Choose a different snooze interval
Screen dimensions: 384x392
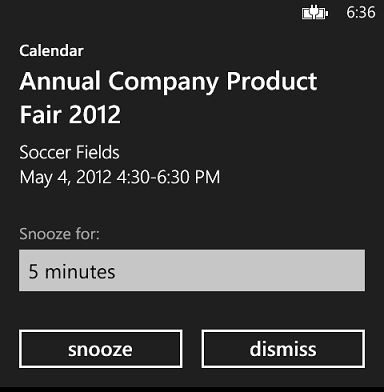[192, 270]
